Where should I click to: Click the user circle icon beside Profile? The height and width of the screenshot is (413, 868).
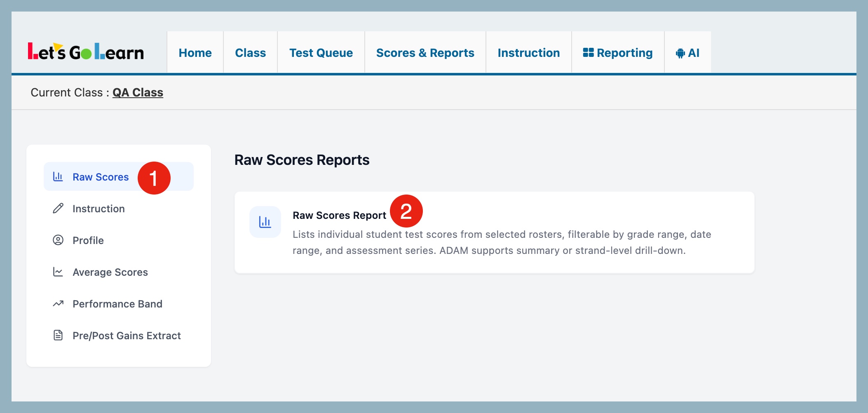click(x=58, y=240)
